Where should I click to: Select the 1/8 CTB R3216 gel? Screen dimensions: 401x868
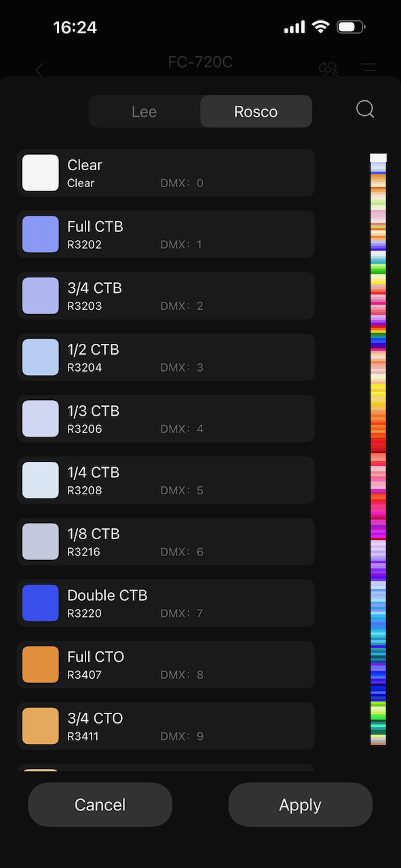(166, 541)
